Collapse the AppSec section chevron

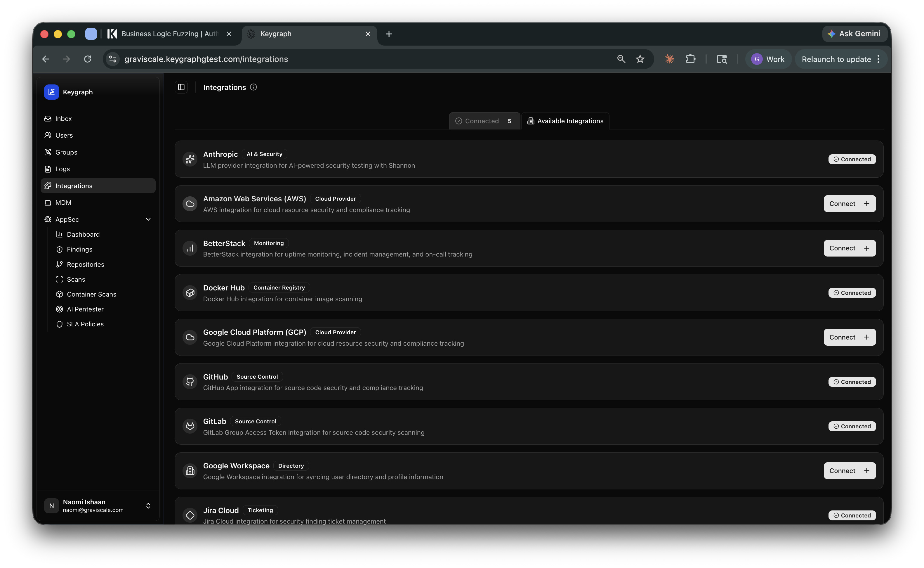pos(148,219)
